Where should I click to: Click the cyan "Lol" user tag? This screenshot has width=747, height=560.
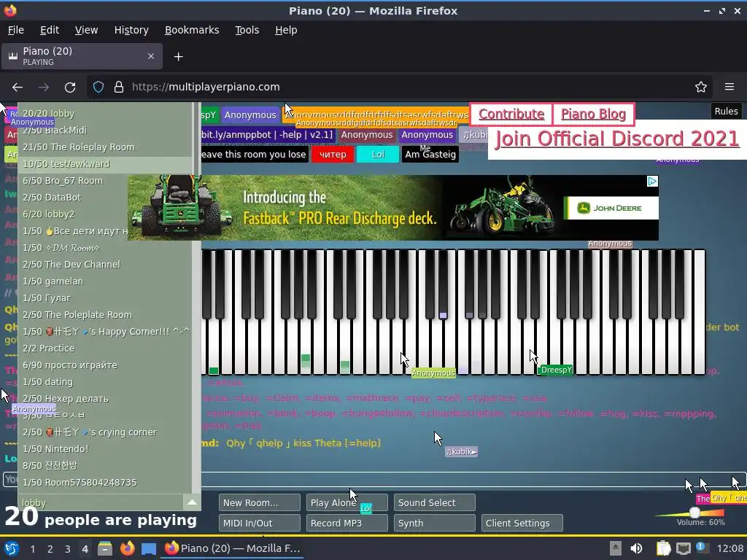coord(378,155)
